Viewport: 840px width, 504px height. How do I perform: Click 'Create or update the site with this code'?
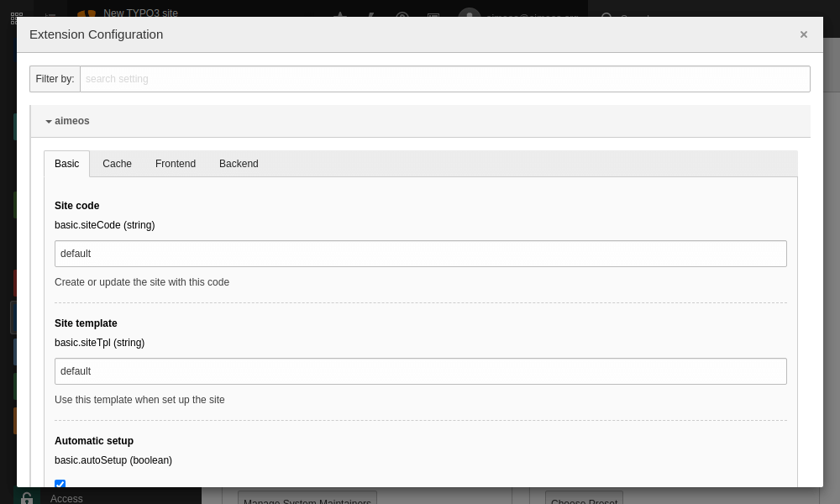(x=142, y=282)
